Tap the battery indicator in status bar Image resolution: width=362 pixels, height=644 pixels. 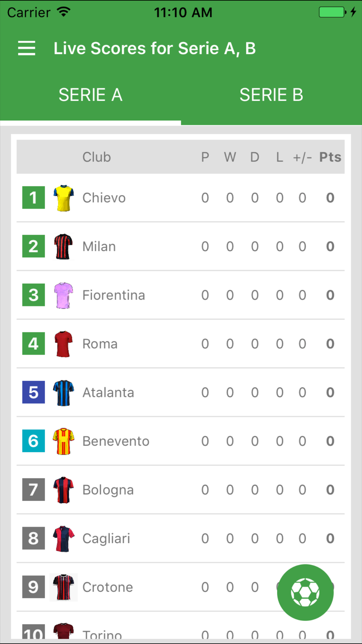pyautogui.click(x=332, y=12)
